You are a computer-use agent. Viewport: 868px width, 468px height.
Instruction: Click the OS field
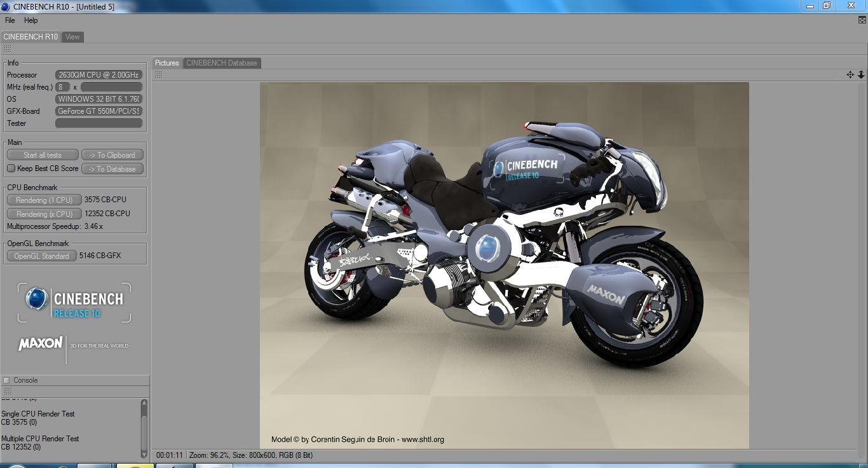click(x=99, y=99)
